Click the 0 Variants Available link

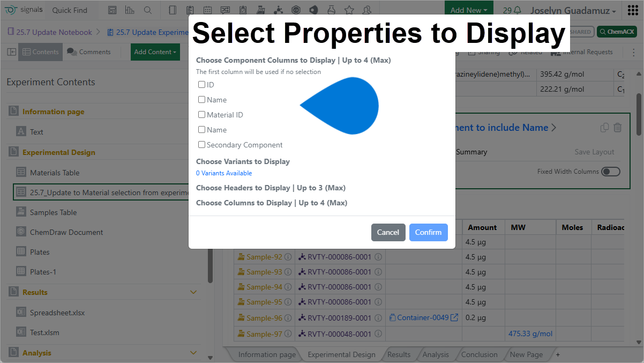224,173
